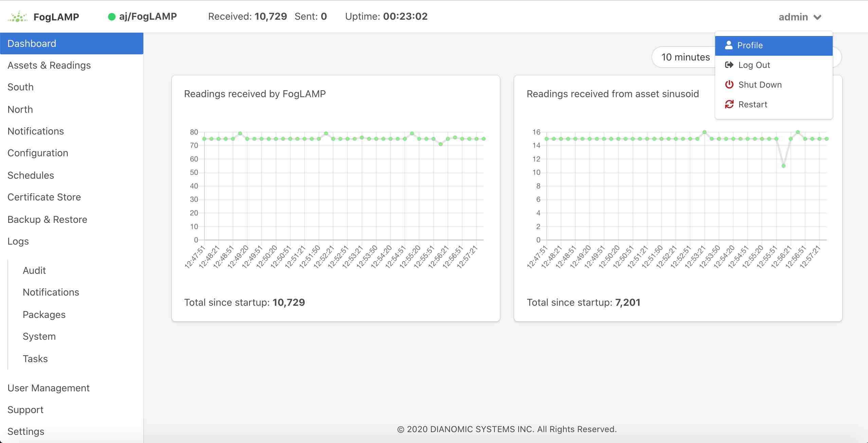Click the FogLAMP logo icon
The height and width of the screenshot is (443, 868).
point(18,17)
